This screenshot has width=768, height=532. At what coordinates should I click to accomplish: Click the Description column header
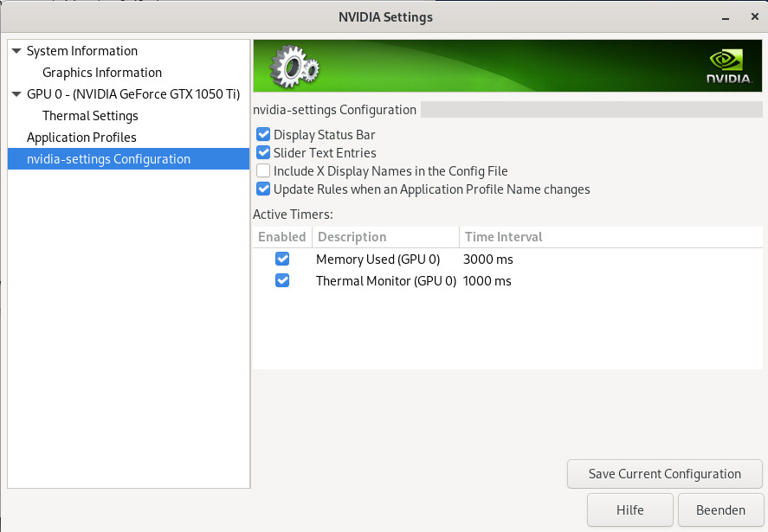coord(385,237)
